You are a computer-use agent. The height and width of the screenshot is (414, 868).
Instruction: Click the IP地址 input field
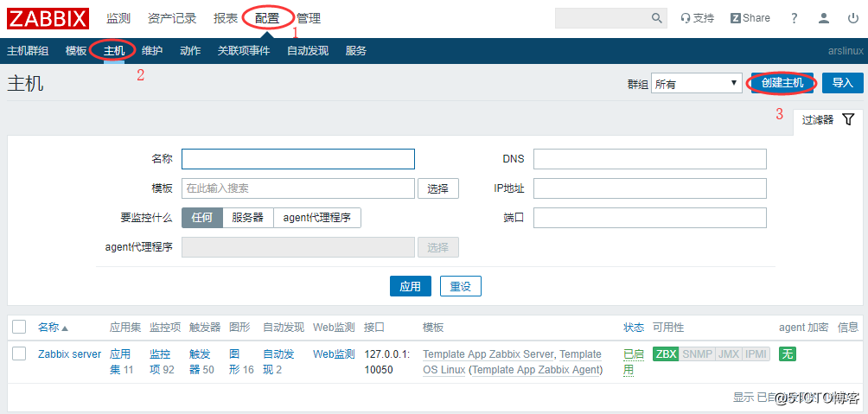pos(650,188)
